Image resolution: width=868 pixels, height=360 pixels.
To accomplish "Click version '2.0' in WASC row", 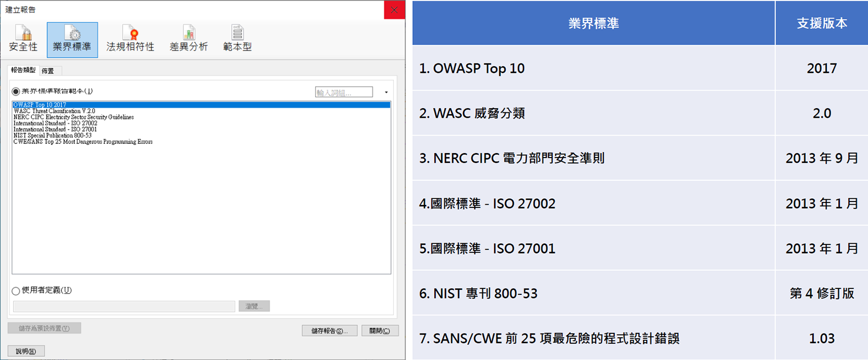I will click(822, 113).
